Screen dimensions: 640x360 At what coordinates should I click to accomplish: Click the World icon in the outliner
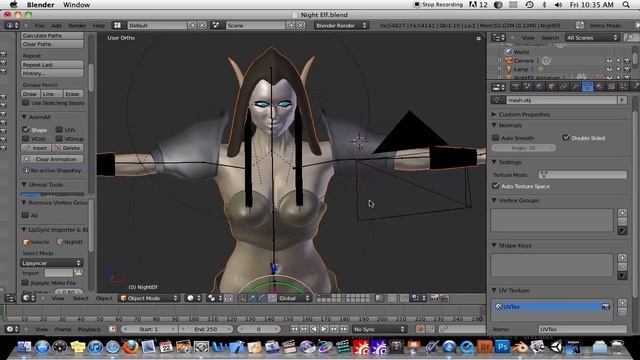pos(508,52)
